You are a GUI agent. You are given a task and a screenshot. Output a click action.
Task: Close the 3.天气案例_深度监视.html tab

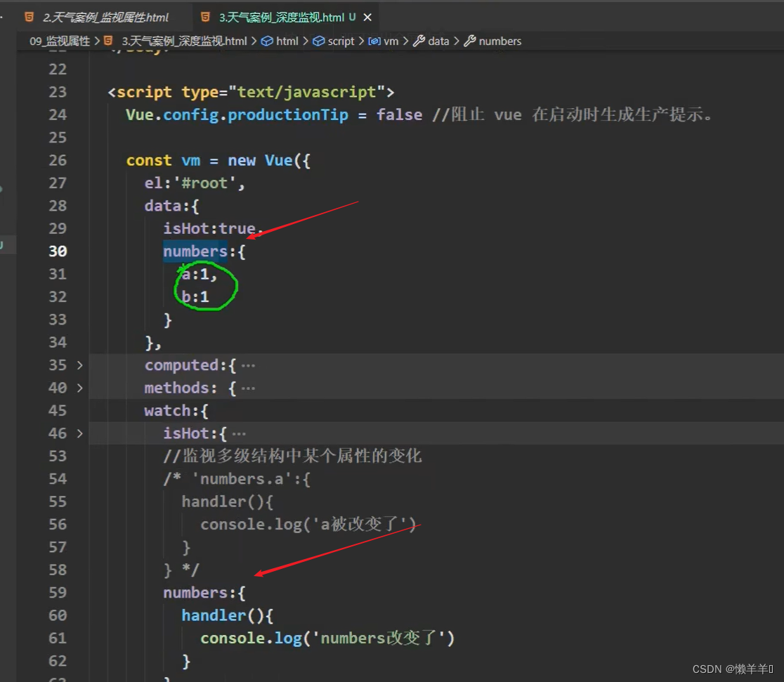pos(367,17)
